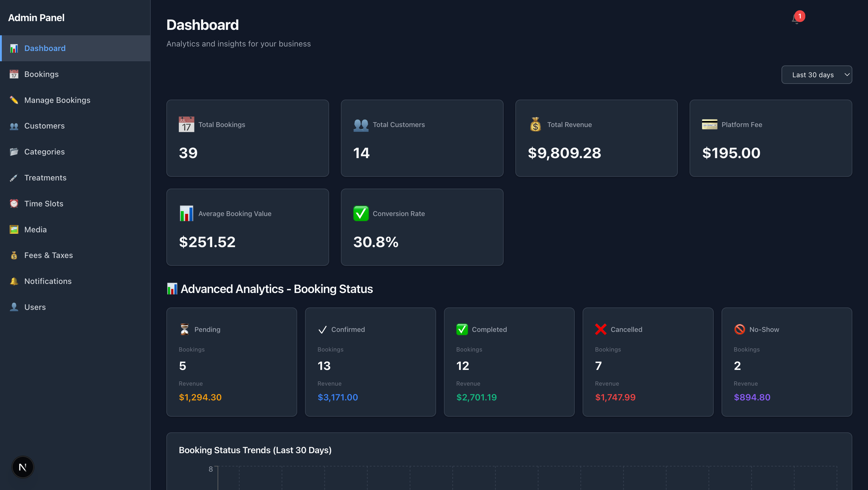Click the notification bell with red badge

(796, 20)
